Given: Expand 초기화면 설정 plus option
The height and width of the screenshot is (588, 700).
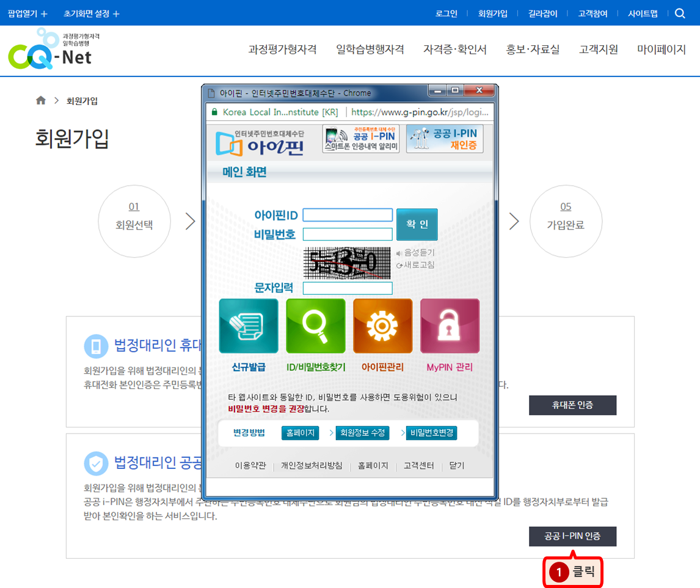Looking at the screenshot, I should point(92,14).
